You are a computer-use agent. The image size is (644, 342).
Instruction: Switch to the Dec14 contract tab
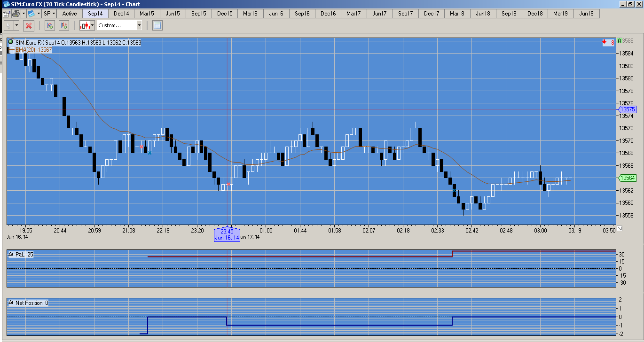pos(121,14)
